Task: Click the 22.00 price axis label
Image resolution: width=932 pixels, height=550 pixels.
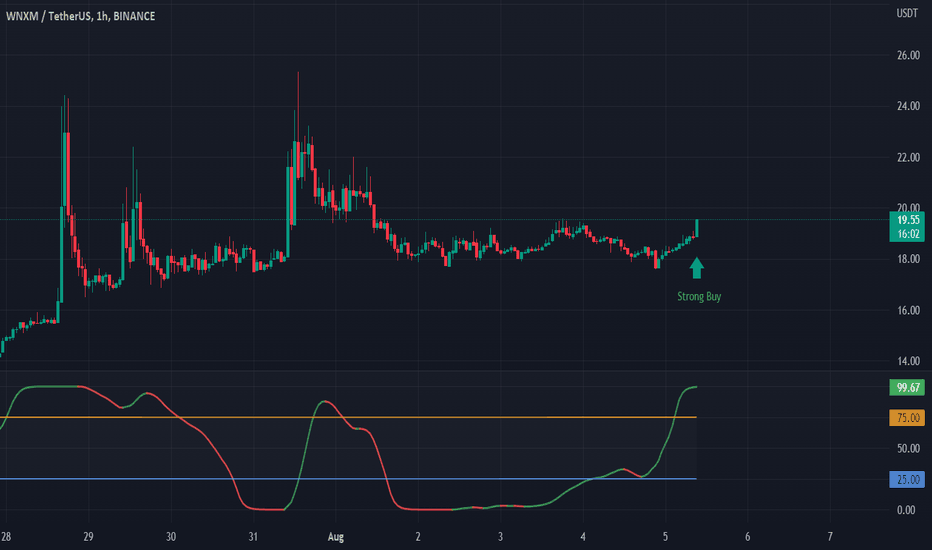Action: pyautogui.click(x=908, y=158)
